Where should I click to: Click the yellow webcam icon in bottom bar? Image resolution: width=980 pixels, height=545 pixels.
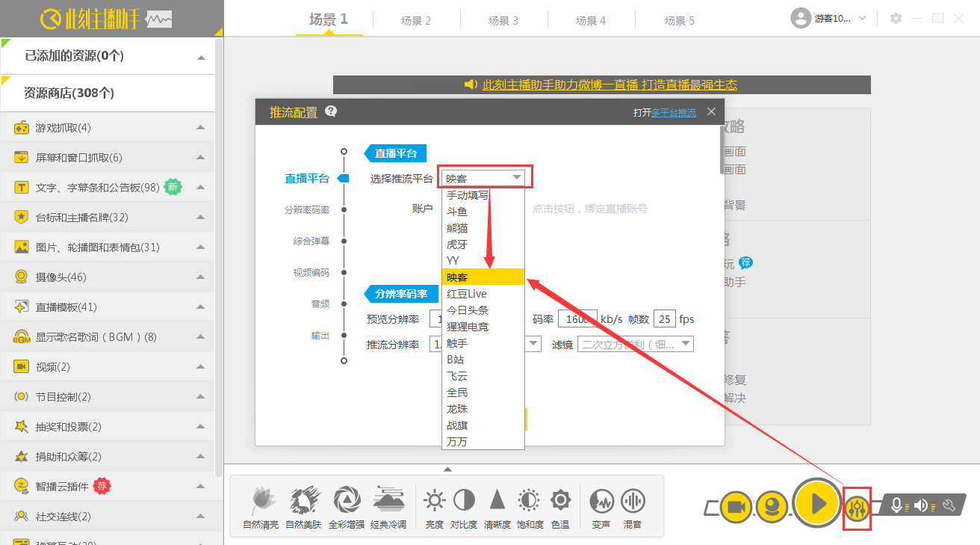pyautogui.click(x=772, y=507)
